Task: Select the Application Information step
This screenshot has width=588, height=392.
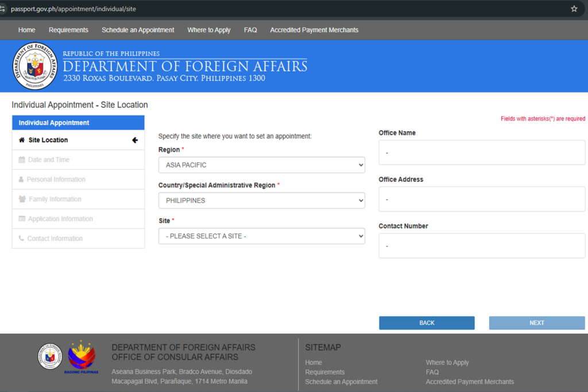Action: (78, 219)
